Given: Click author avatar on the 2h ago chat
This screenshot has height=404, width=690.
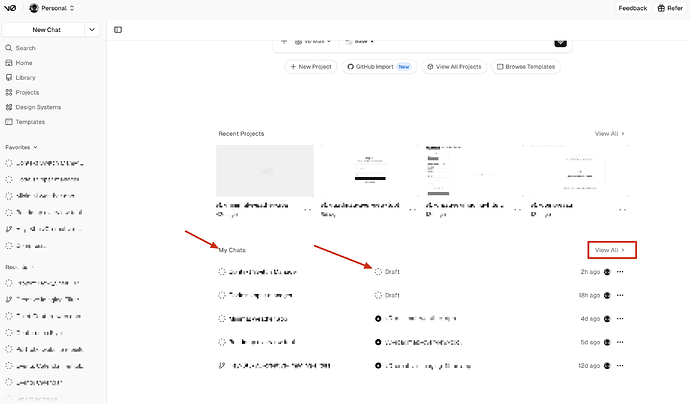Looking at the screenshot, I should tap(607, 272).
